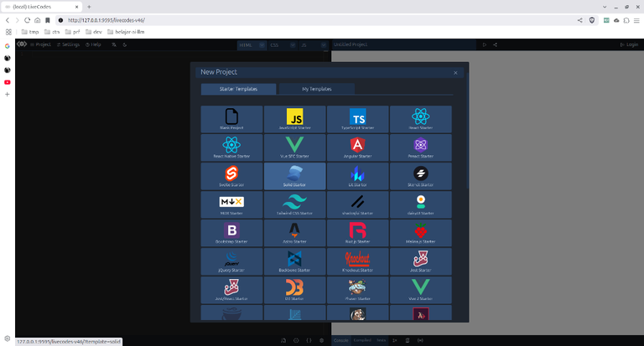The image size is (644, 346).
Task: Choose the D3 Starter template
Action: 294,290
